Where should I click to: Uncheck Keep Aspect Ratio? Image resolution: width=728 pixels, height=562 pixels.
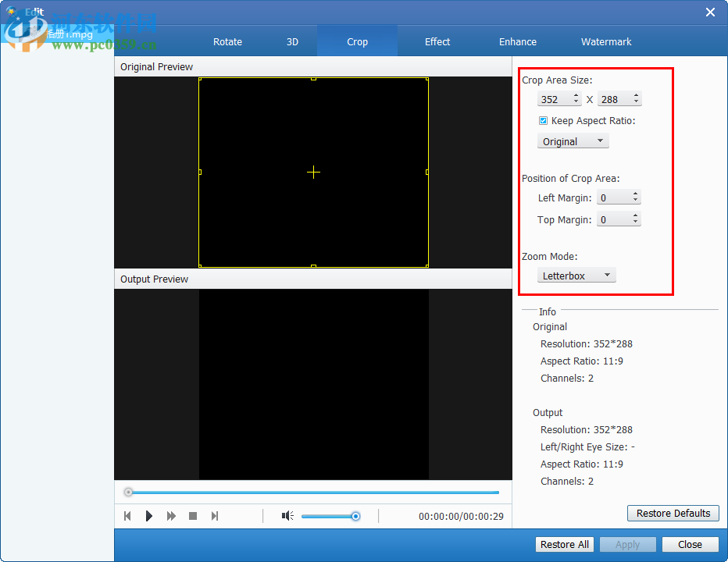[543, 120]
